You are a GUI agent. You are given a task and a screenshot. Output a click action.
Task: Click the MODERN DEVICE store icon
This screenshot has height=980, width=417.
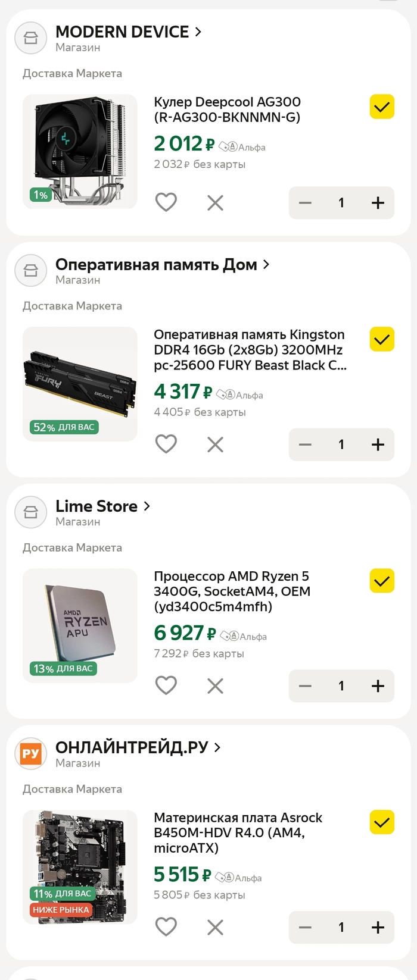tap(30, 38)
